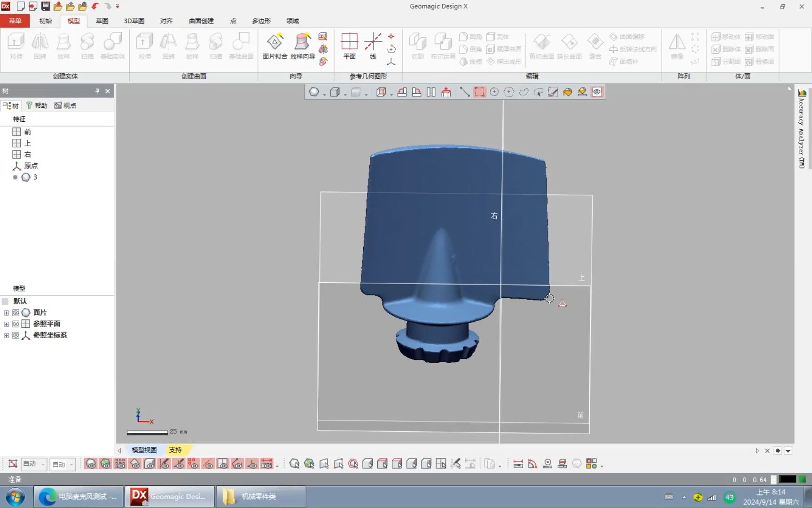Open the 机械零件类 folder in the taskbar
Viewport: 812px width, 508px height.
tap(260, 496)
